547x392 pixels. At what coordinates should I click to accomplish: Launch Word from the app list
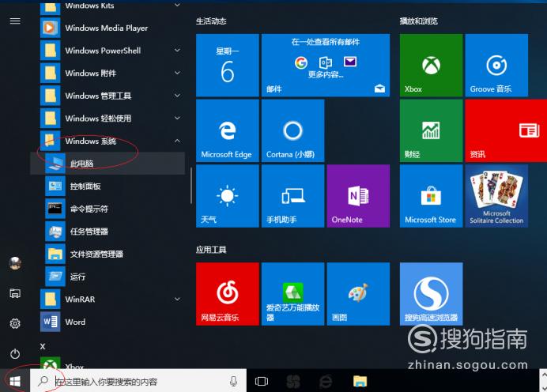pyautogui.click(x=108, y=322)
